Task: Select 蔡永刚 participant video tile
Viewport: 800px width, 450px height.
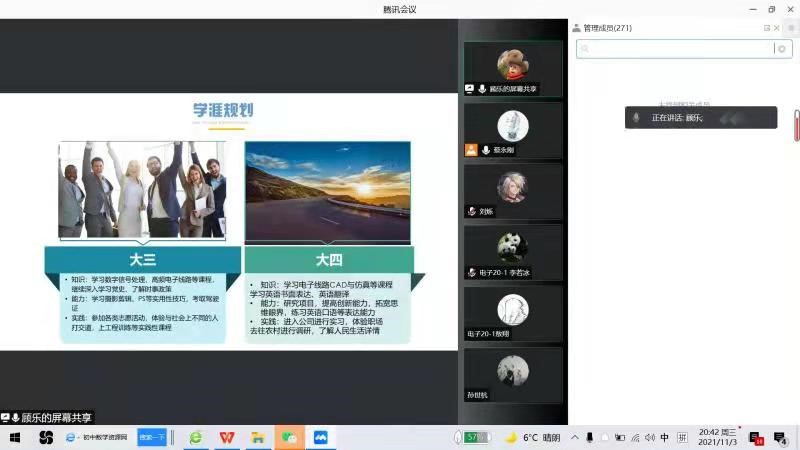Action: click(513, 130)
